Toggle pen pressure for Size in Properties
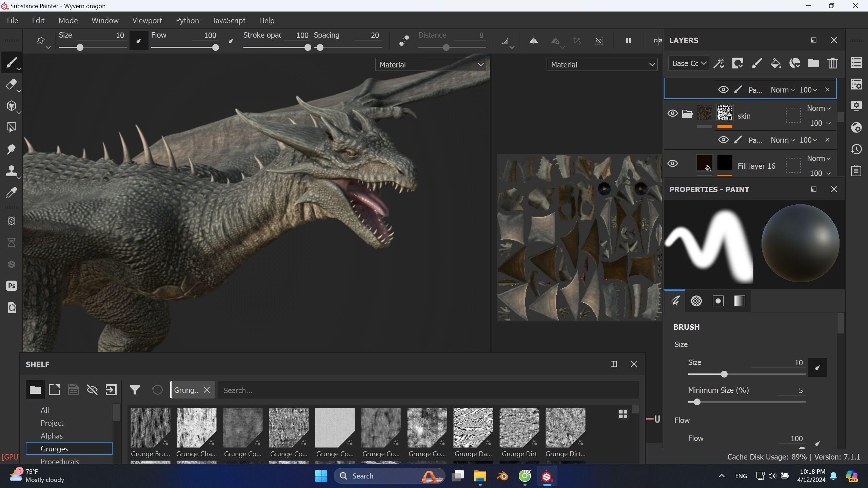Viewport: 868px width, 488px height. click(x=817, y=367)
